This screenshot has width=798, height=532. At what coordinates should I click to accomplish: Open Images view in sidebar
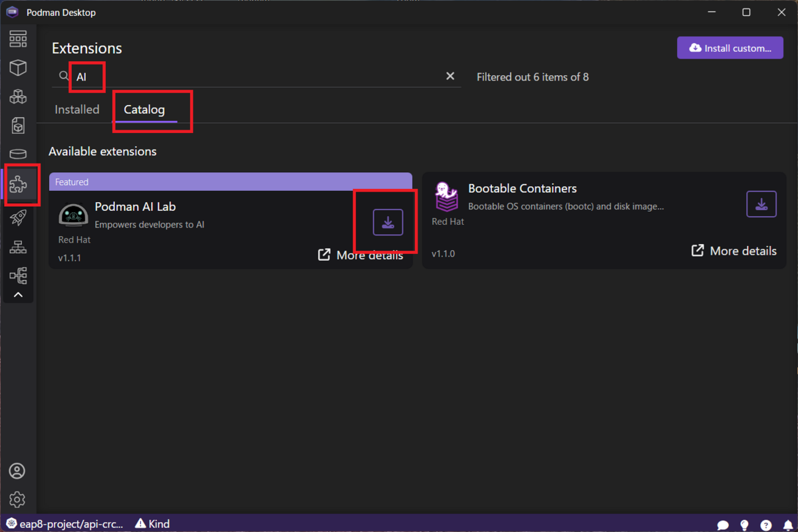pyautogui.click(x=18, y=126)
